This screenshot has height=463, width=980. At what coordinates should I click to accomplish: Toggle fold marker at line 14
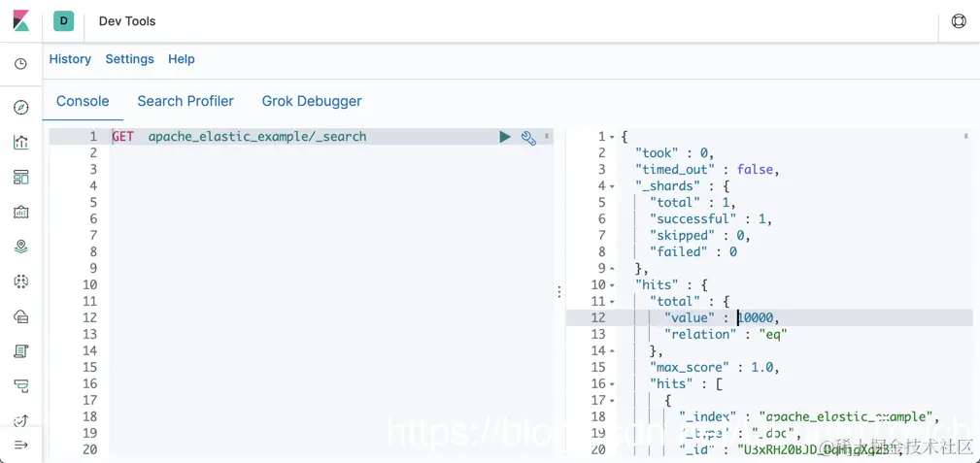tap(613, 351)
